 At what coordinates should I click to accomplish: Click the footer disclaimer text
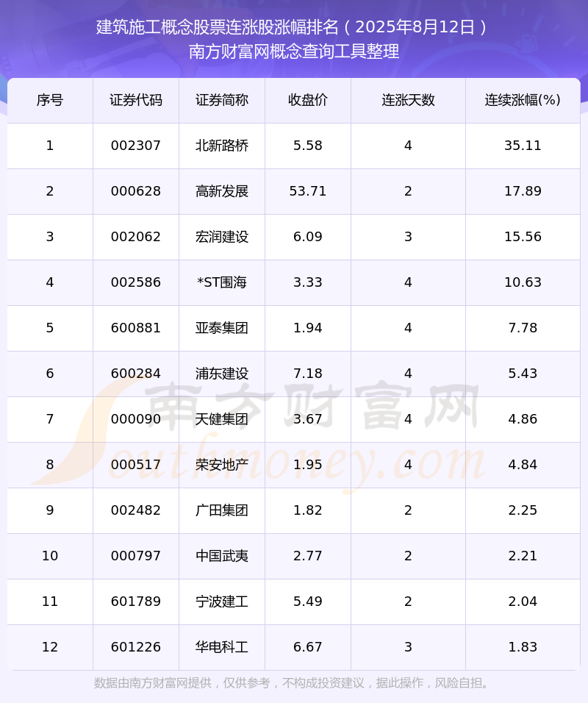click(291, 683)
